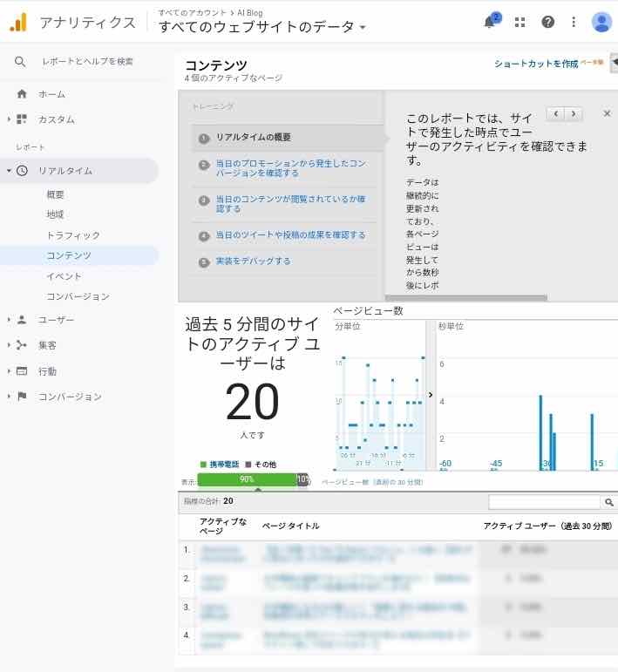Screen dimensions: 618x672
Task: Select イベント under リアルタイム
Action: pyautogui.click(x=64, y=276)
